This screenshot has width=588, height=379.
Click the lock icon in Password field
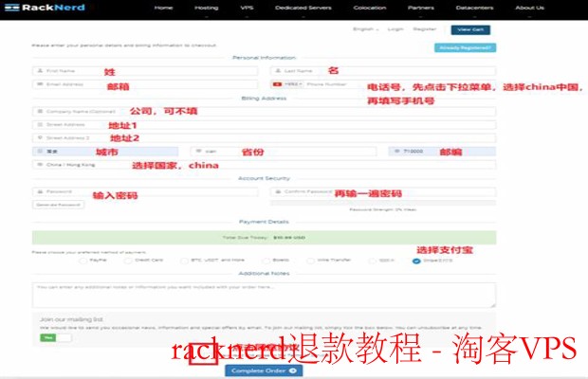[40, 191]
